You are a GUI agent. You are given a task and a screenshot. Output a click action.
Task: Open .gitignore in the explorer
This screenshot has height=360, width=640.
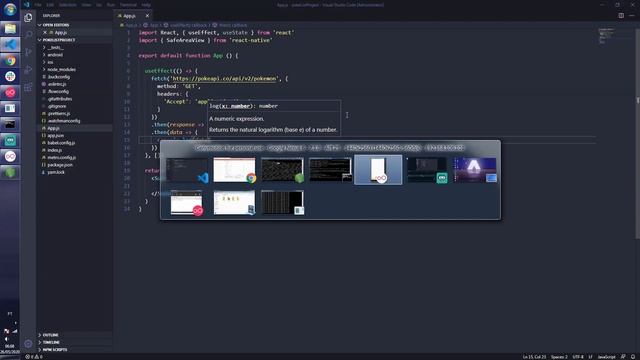[57, 106]
